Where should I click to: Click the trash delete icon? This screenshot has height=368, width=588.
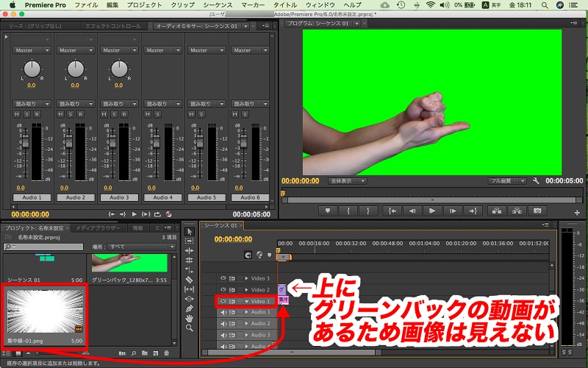click(x=167, y=353)
